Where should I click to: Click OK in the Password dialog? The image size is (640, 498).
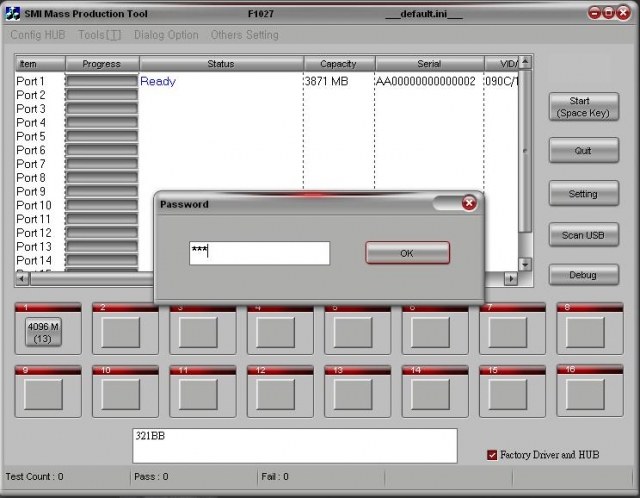(x=407, y=253)
